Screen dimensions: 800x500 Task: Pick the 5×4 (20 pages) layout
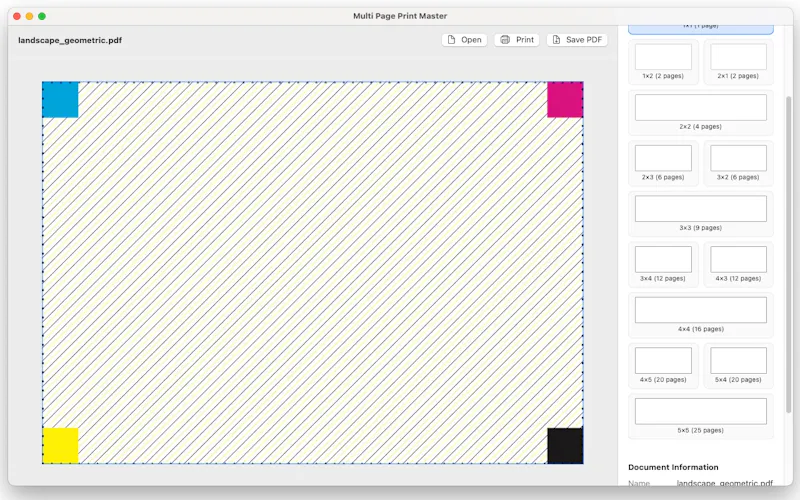[738, 365]
